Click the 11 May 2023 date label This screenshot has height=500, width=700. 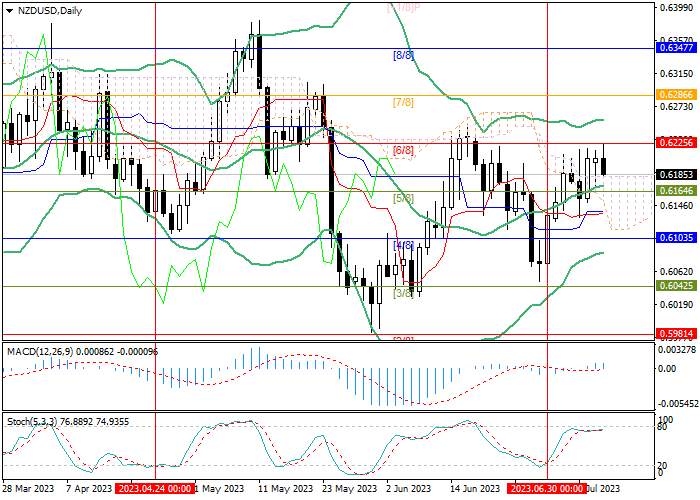(287, 488)
